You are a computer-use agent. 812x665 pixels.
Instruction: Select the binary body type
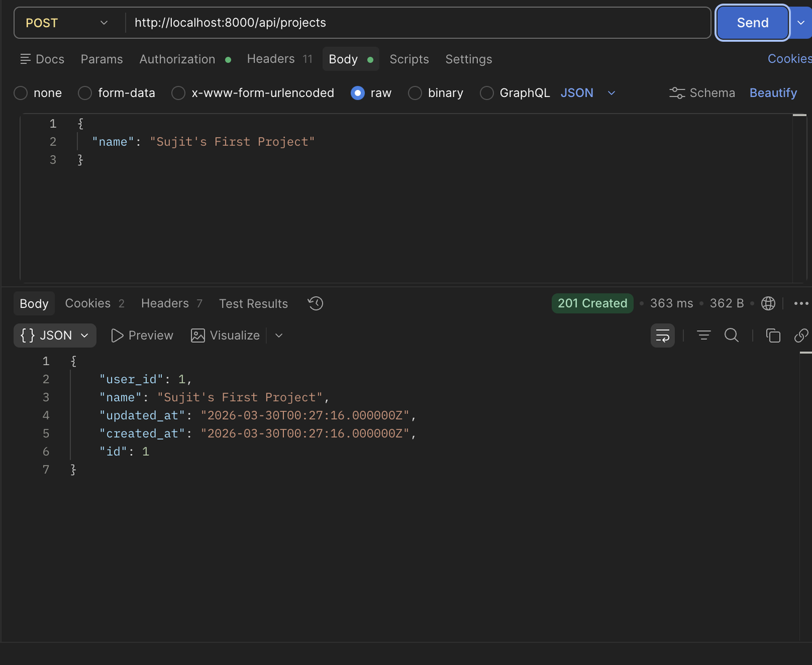pos(436,93)
